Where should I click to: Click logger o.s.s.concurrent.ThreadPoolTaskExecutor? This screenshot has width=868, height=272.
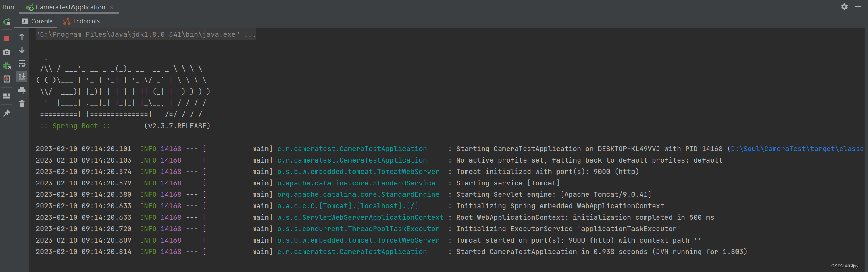click(x=358, y=229)
